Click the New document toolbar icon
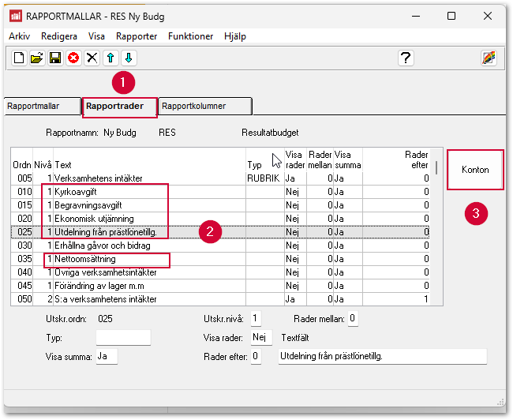Screen dimensions: 513x420 pos(19,58)
